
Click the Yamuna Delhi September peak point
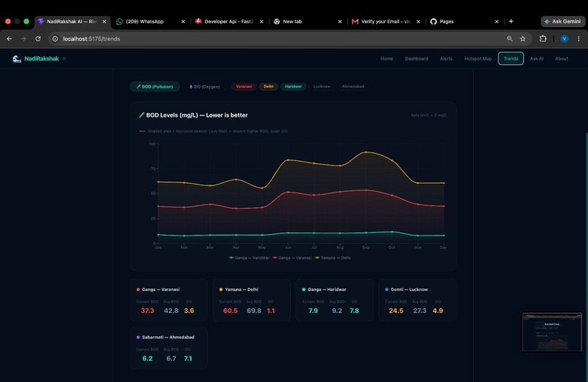(366, 152)
